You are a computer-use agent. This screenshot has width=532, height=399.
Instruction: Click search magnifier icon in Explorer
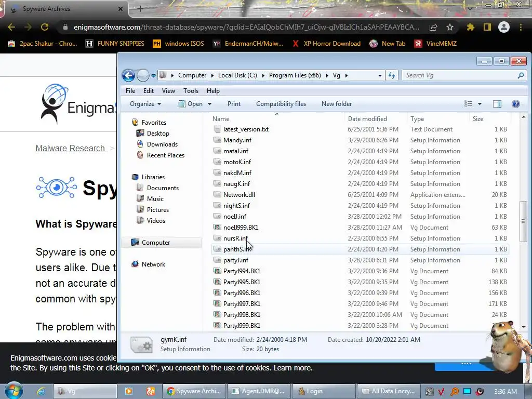[521, 75]
